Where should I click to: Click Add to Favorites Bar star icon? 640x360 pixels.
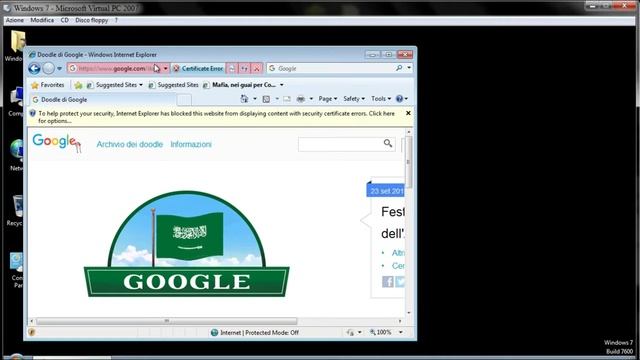[78, 85]
